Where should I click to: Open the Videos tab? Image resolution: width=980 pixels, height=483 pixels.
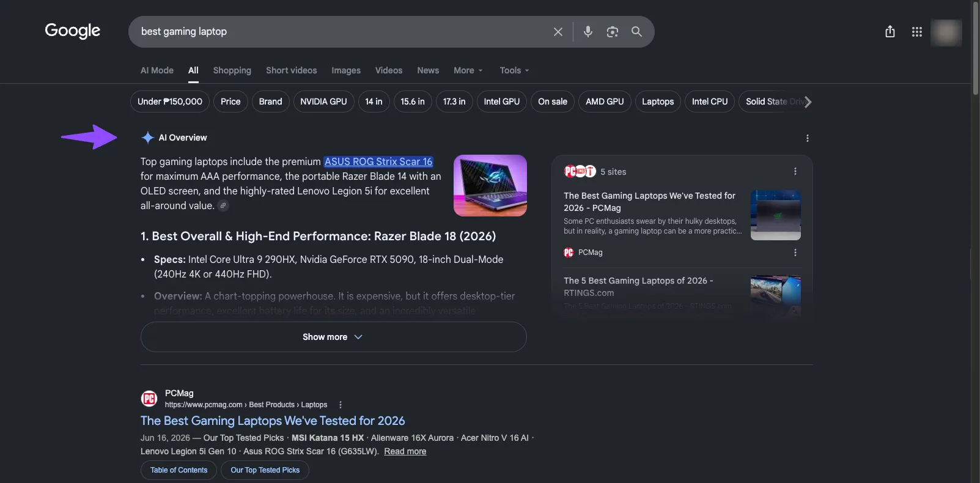click(x=389, y=70)
